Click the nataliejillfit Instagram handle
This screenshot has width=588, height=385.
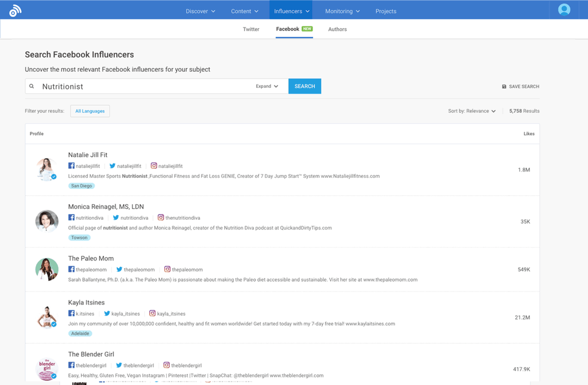(x=170, y=166)
